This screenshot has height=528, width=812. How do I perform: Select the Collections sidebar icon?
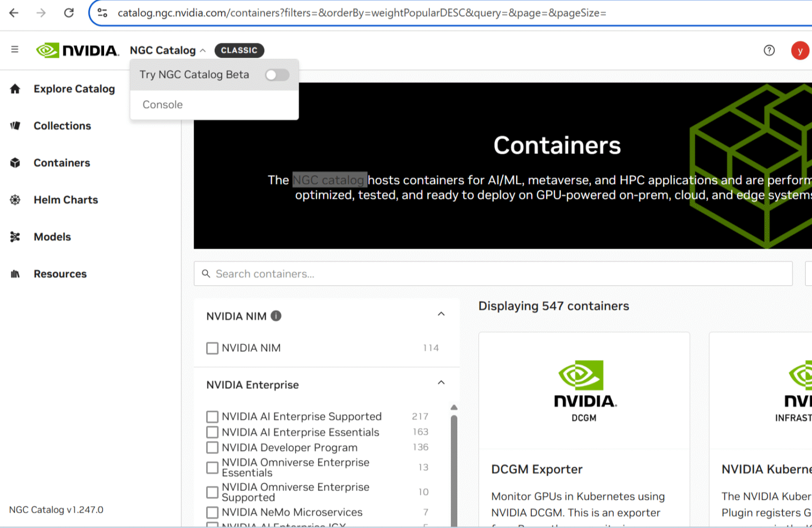(15, 125)
